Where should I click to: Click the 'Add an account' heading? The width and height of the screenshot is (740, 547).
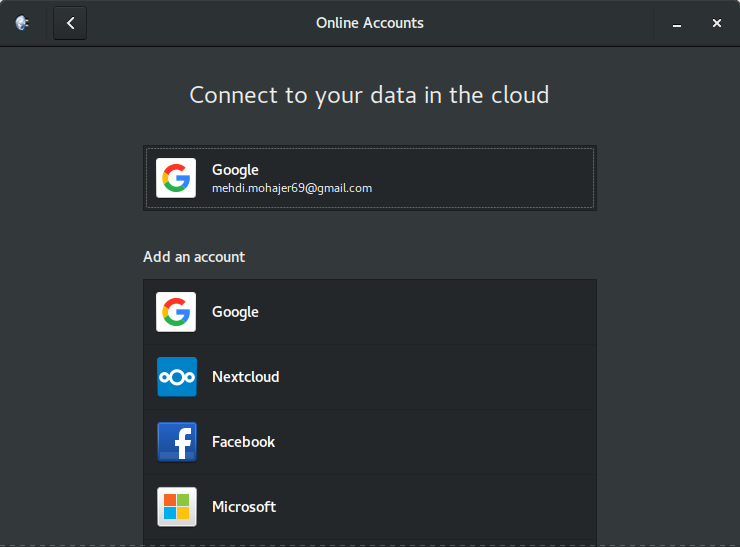194,257
